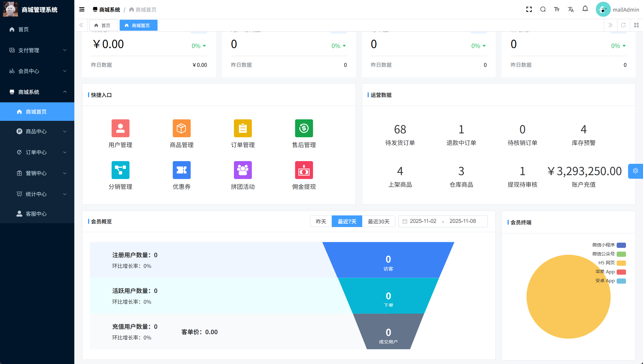Open the 优惠券 coupon icon

181,170
